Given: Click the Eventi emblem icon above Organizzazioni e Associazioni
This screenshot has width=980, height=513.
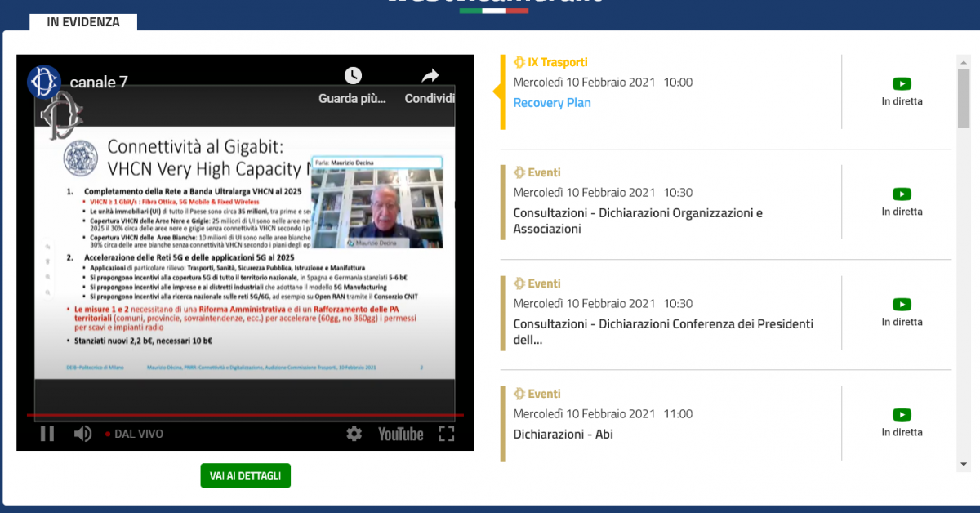Looking at the screenshot, I should pyautogui.click(x=519, y=172).
